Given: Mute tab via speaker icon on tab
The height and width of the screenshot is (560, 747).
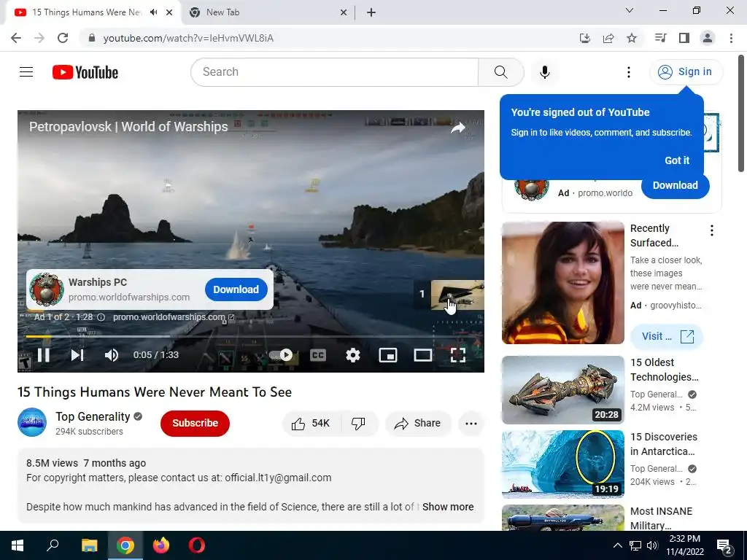Looking at the screenshot, I should (153, 12).
